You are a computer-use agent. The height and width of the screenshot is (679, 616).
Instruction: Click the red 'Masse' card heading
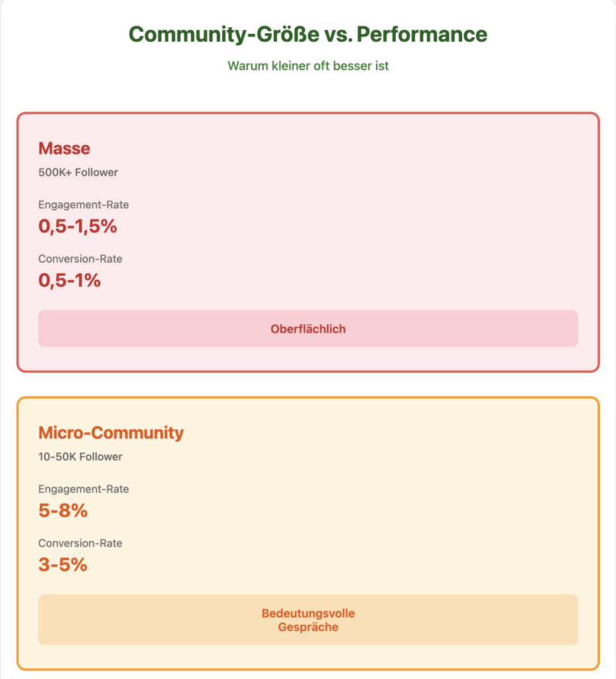(64, 148)
